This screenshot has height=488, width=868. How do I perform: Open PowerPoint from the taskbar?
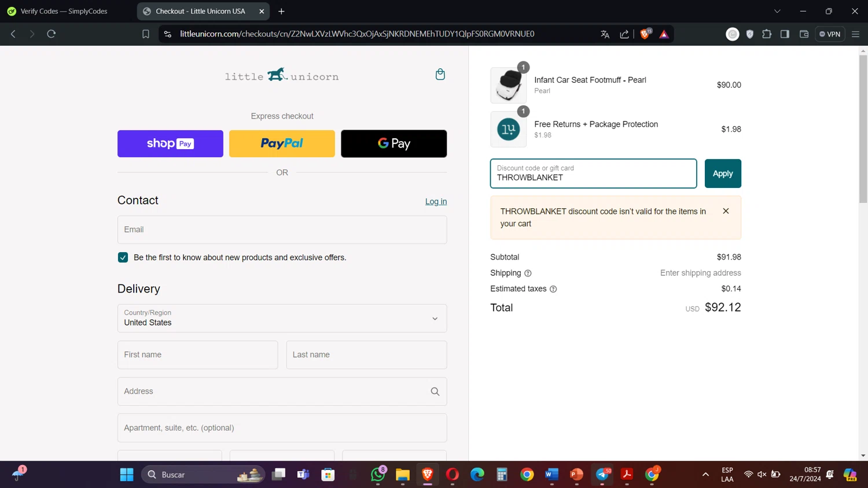(577, 475)
